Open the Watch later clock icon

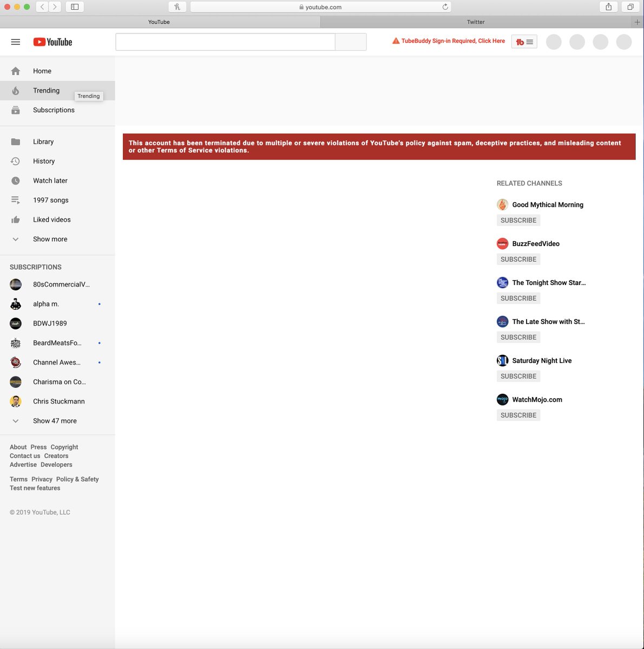coord(16,181)
